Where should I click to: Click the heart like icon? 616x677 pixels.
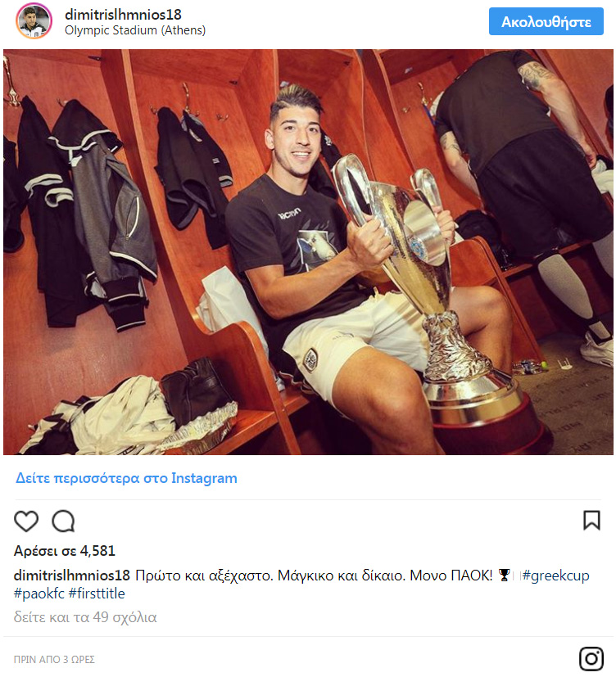coord(26,521)
